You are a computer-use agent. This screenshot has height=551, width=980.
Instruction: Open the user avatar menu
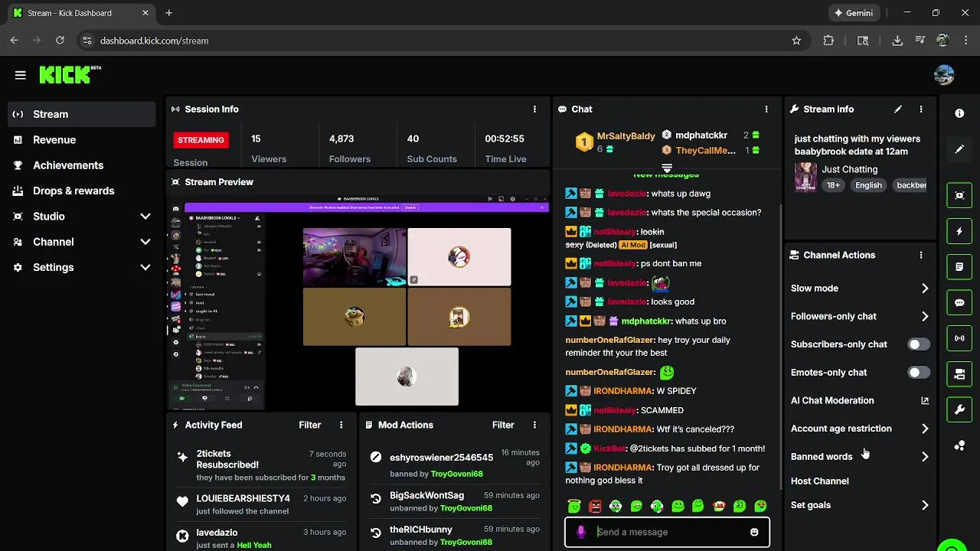tap(944, 75)
